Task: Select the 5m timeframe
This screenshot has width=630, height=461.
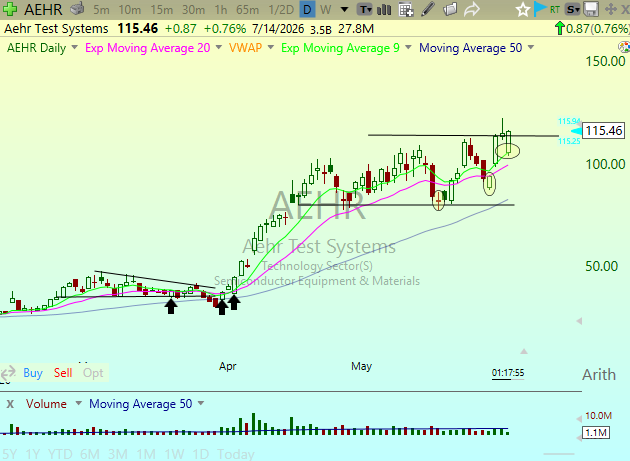Action: [101, 9]
